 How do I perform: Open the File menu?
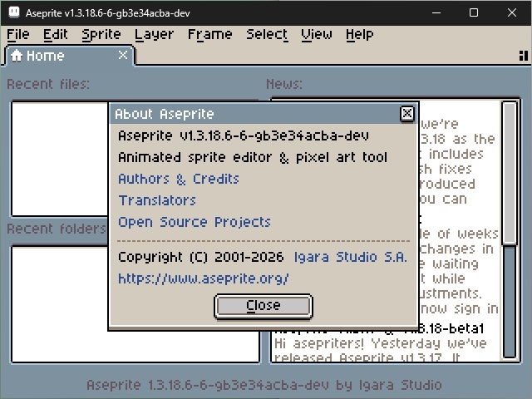point(18,35)
